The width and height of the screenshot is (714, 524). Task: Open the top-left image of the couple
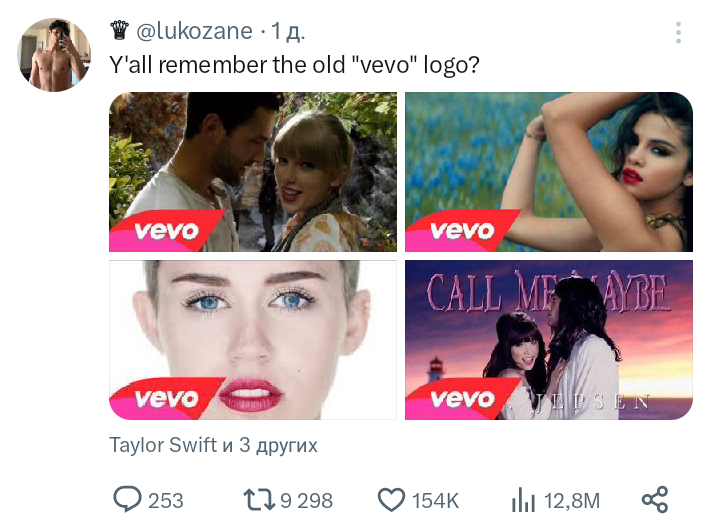tap(253, 171)
